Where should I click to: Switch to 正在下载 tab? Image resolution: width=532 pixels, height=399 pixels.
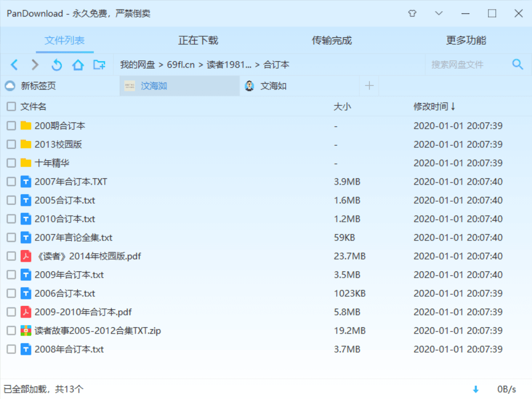[198, 40]
